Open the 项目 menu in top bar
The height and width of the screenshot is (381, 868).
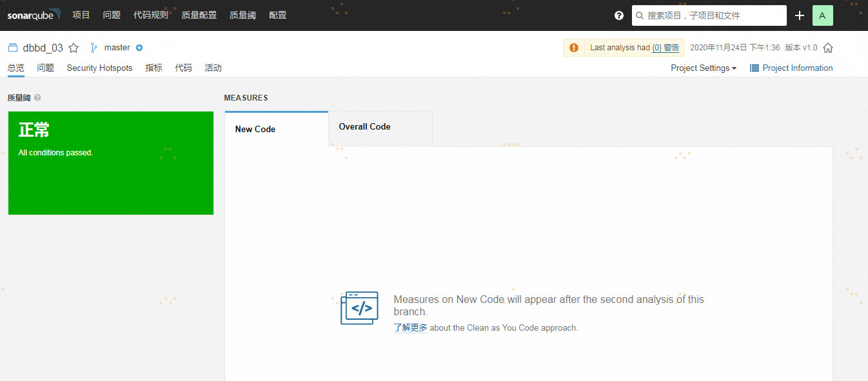(x=81, y=15)
